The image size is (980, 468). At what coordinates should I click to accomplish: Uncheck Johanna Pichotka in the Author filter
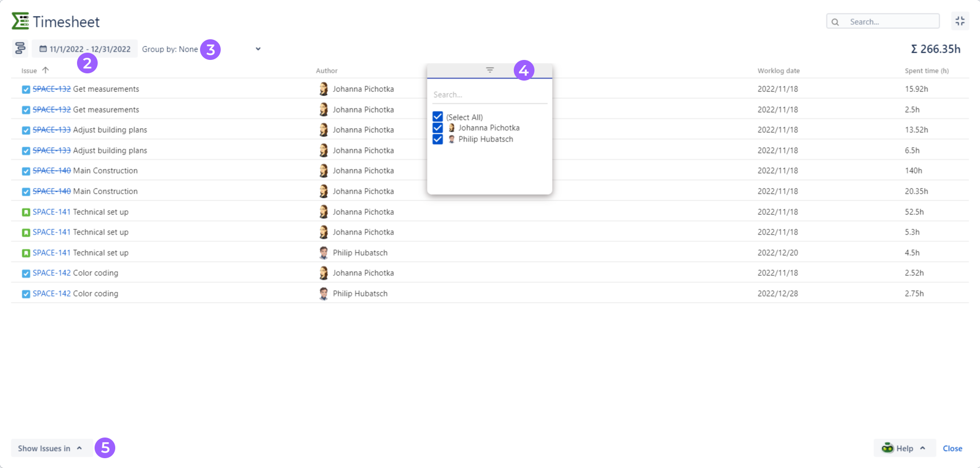(x=437, y=128)
